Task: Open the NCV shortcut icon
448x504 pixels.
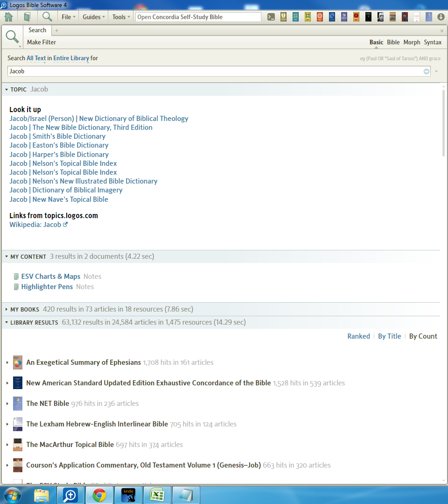Action: tap(344, 17)
